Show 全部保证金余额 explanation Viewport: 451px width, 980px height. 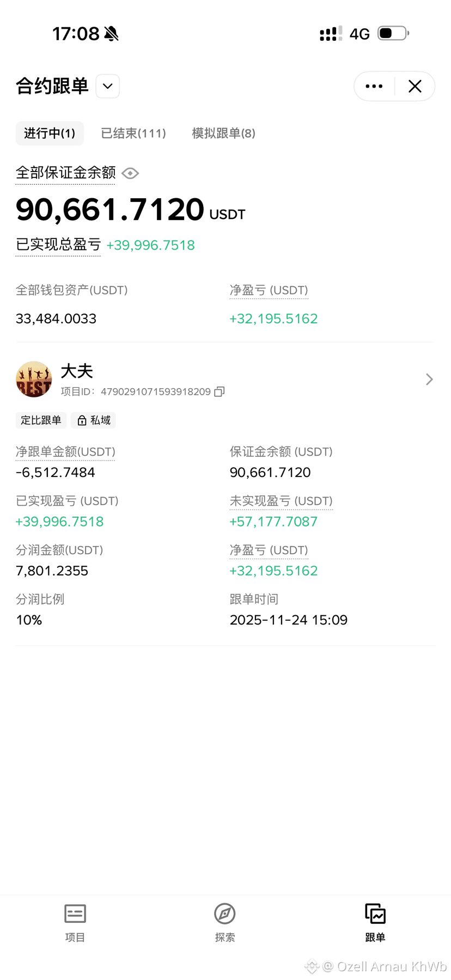(x=65, y=173)
